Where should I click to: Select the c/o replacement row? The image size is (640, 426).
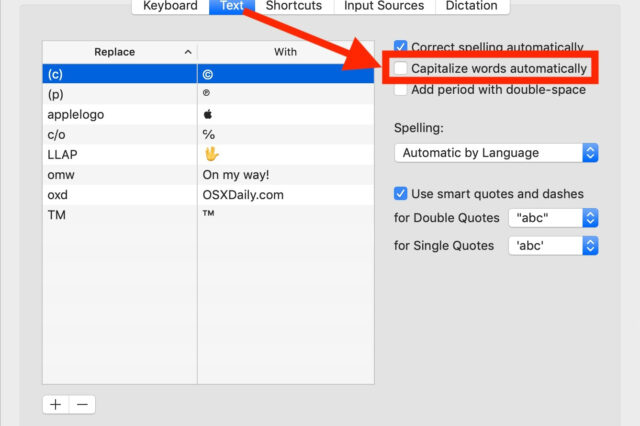(x=208, y=135)
